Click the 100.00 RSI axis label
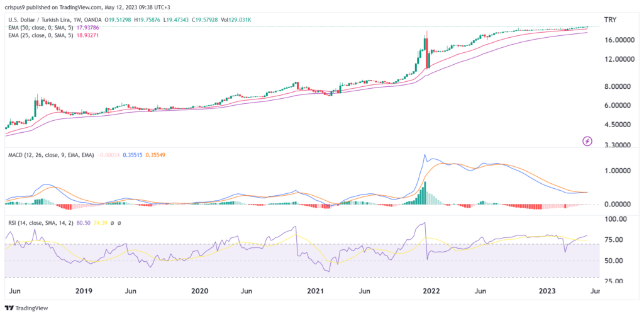Image resolution: width=644 pixels, height=316 pixels. [617, 220]
